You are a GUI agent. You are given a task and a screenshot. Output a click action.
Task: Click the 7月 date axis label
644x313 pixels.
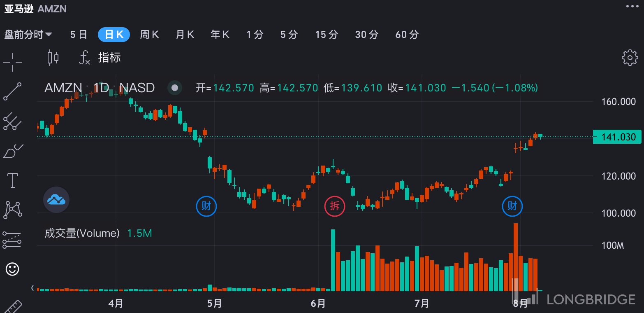422,304
